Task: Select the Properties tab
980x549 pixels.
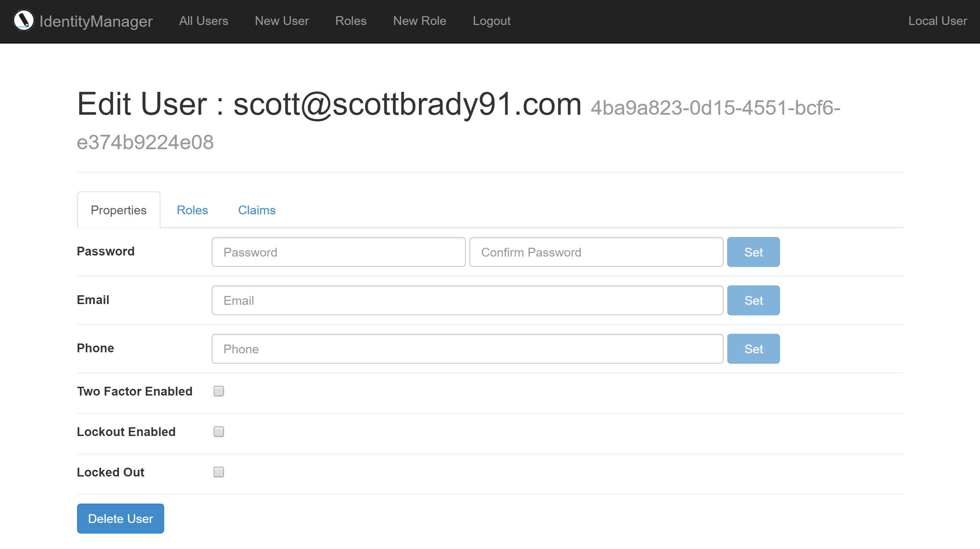Action: pyautogui.click(x=119, y=210)
